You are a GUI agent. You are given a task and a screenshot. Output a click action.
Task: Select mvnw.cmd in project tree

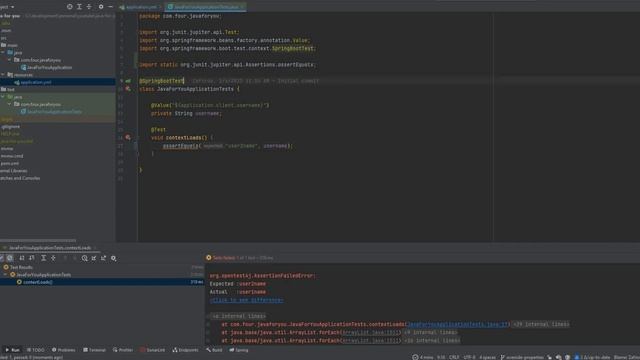tap(12, 156)
